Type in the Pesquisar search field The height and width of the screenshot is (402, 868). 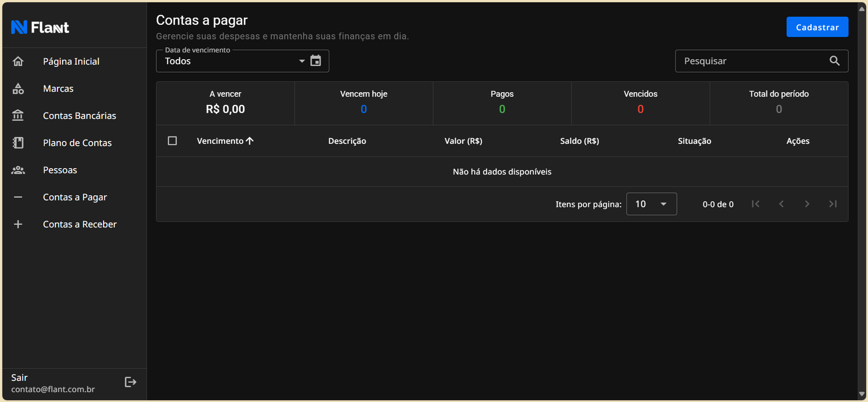pos(751,61)
